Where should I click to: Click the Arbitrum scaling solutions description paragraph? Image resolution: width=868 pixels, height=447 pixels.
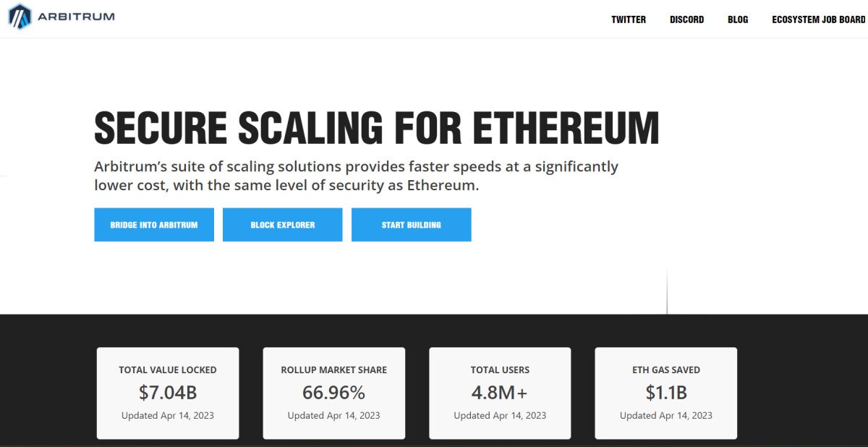357,176
